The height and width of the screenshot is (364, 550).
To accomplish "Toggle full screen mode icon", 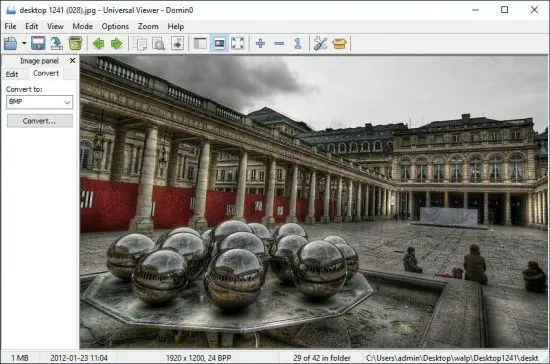I will [237, 43].
